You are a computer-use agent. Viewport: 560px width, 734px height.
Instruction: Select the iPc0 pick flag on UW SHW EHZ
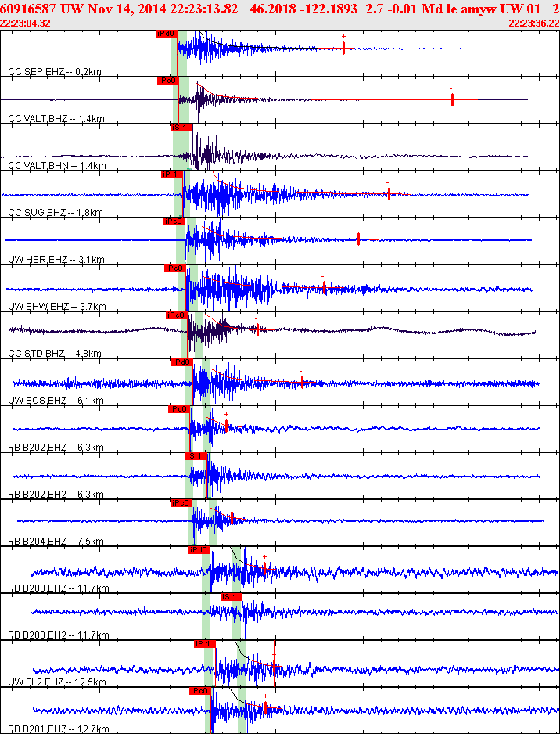pos(175,268)
